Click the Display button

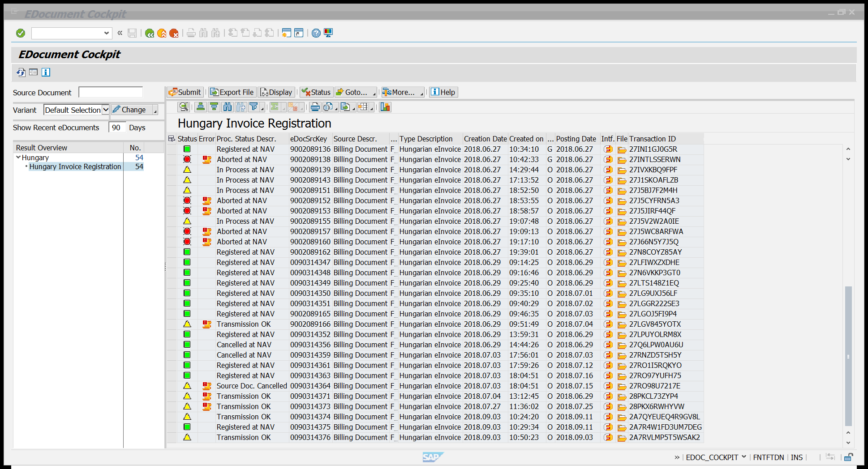click(x=276, y=92)
